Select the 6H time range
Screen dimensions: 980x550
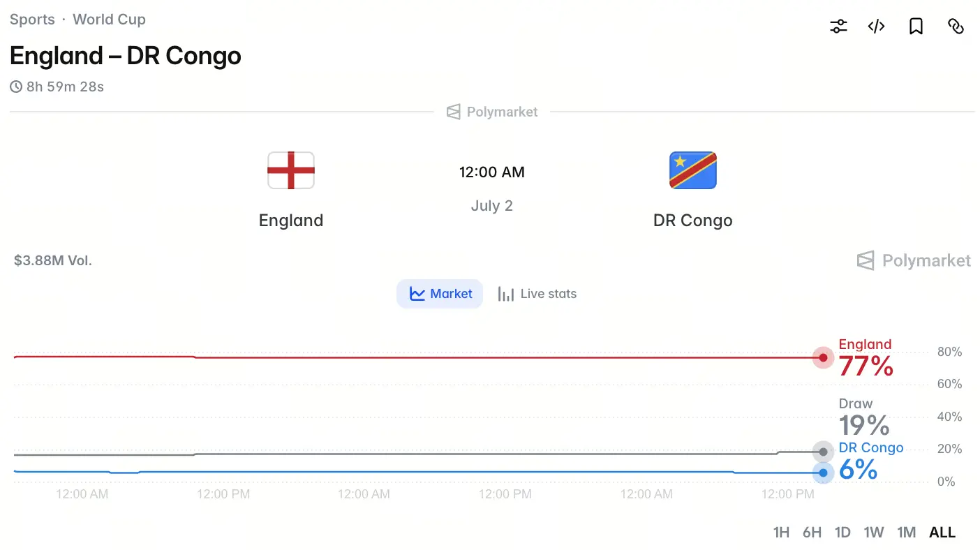coord(812,533)
